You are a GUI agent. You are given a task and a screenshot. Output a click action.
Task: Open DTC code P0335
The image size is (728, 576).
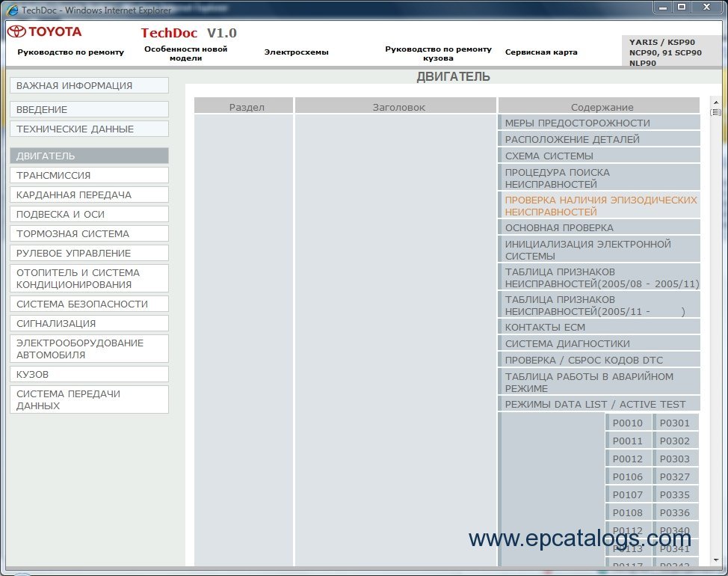point(675,495)
